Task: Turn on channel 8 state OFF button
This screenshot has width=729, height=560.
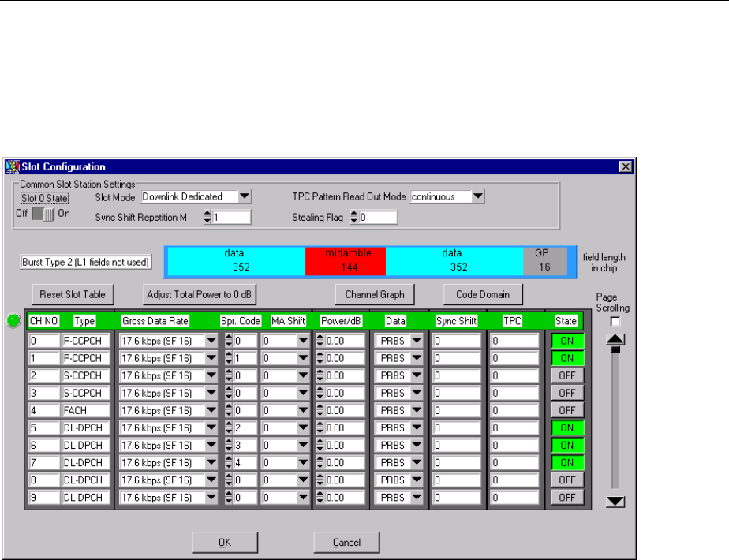Action: (567, 480)
